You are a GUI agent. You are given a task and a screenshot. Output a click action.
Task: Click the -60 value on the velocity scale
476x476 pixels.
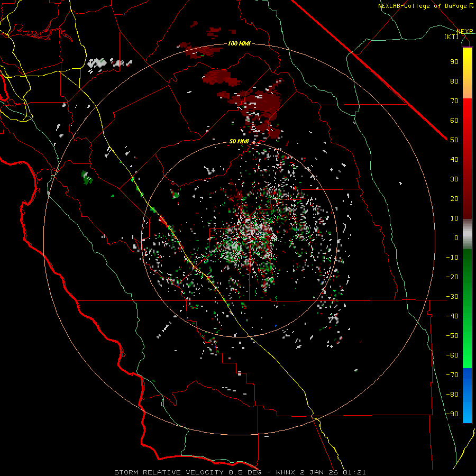point(452,355)
